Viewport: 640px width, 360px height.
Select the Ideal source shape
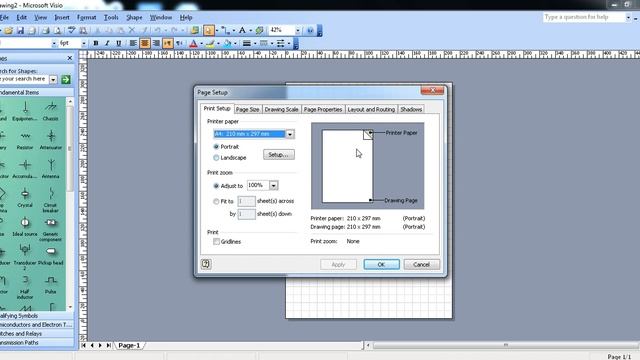(25, 227)
